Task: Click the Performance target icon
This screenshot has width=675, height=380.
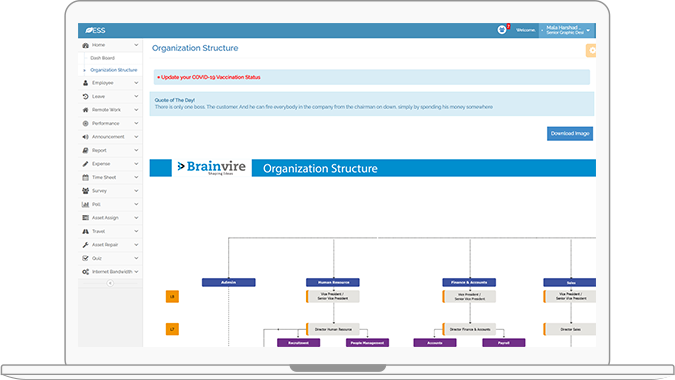Action: point(85,124)
